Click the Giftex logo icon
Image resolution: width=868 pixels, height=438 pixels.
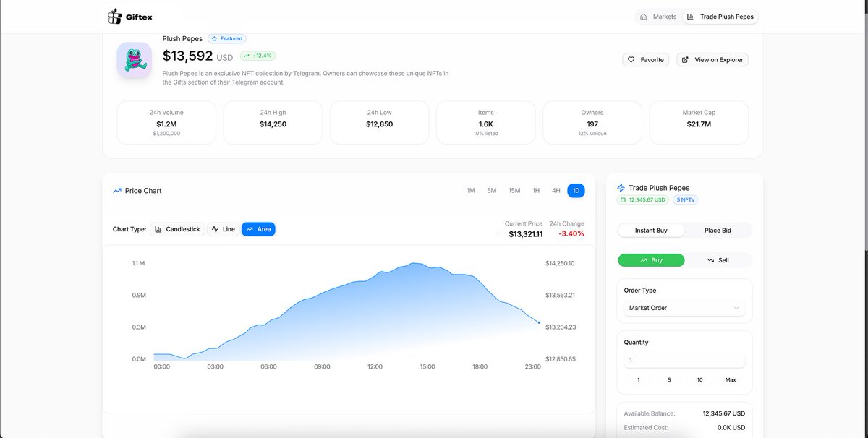point(114,15)
